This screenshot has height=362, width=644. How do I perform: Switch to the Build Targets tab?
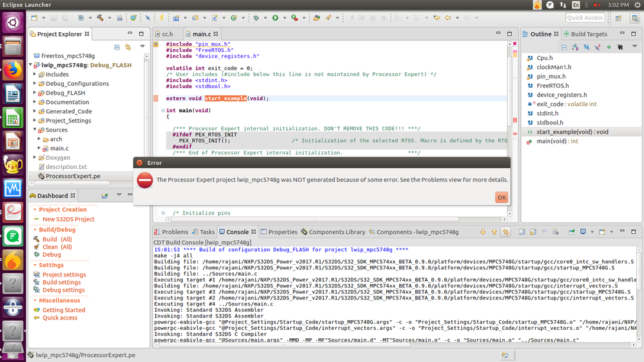pyautogui.click(x=585, y=34)
